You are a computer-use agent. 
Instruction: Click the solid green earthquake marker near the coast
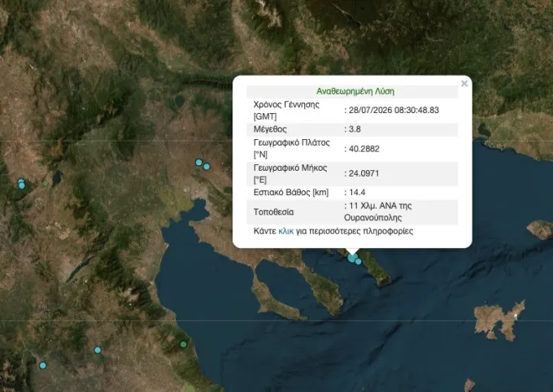click(x=183, y=344)
